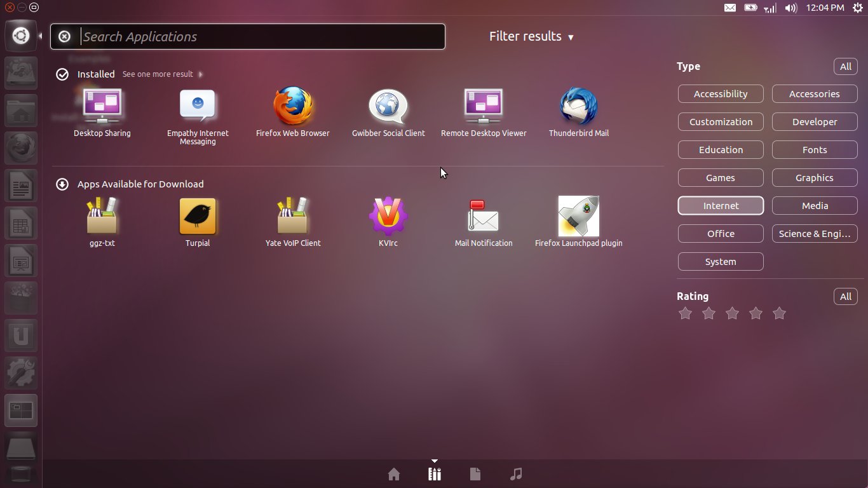Image resolution: width=868 pixels, height=488 pixels.
Task: Set rating filter to three stars
Action: (732, 313)
